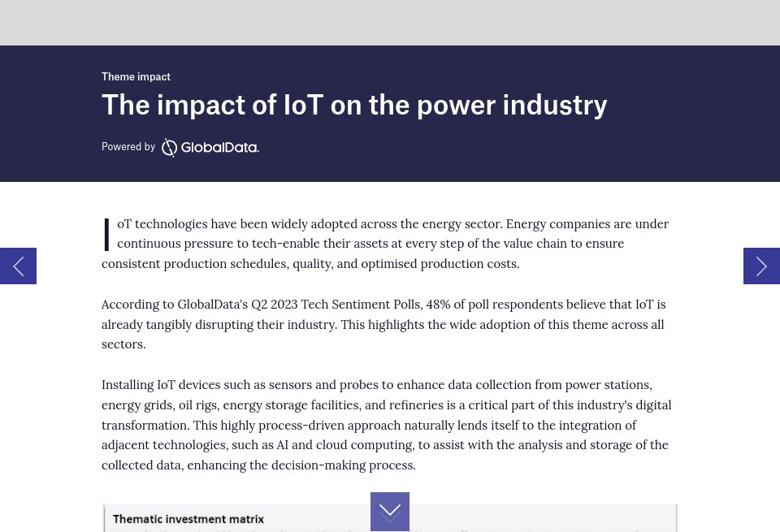Image resolution: width=780 pixels, height=532 pixels.
Task: Toggle the backward page control on the left edge
Action: (x=18, y=266)
